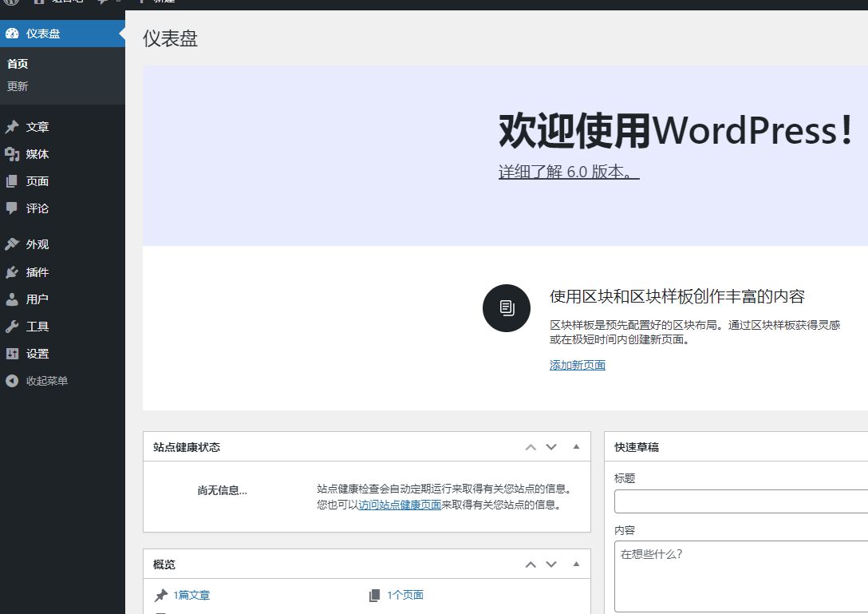Move 站点健康状态 box down
Image resolution: width=868 pixels, height=614 pixels.
(551, 447)
